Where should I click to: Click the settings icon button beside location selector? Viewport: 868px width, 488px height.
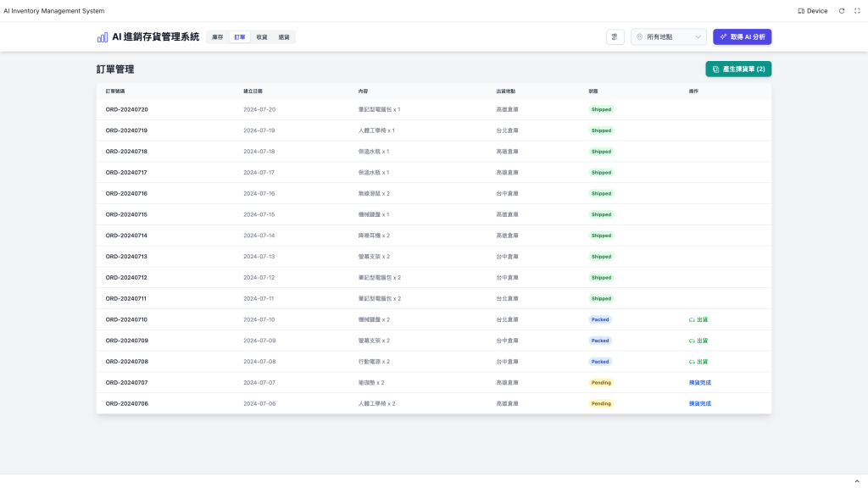point(615,37)
